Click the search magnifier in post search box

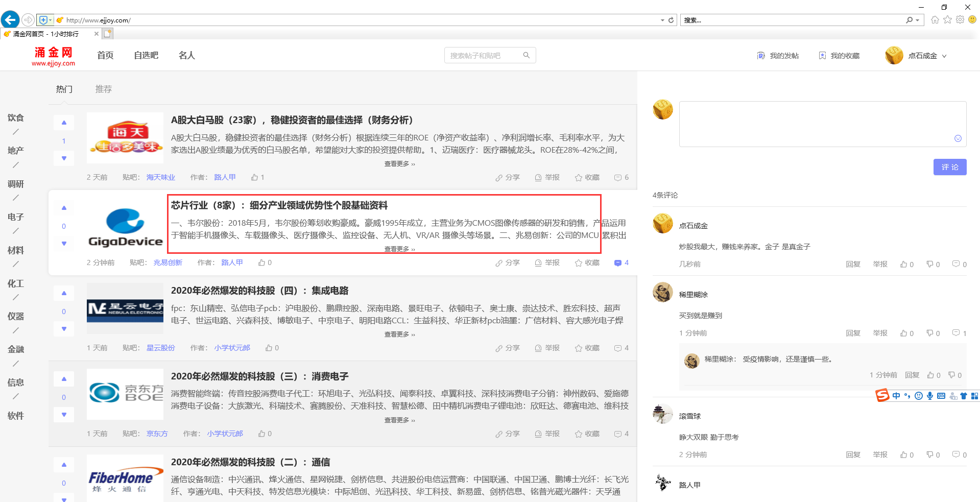point(526,55)
